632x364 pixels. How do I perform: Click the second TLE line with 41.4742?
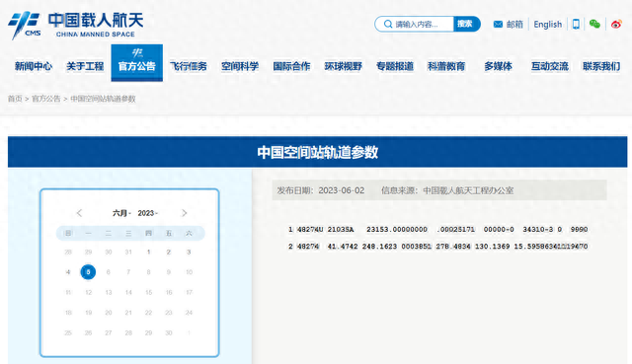pos(437,246)
